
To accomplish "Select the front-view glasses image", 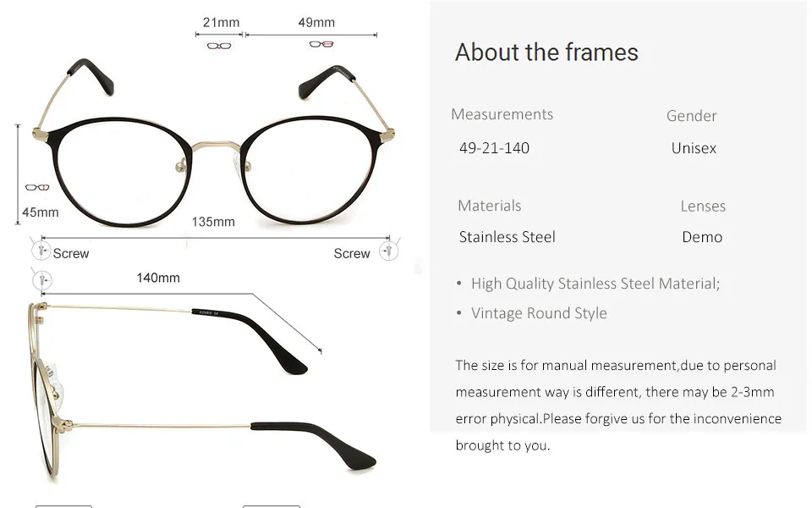I will click(213, 144).
